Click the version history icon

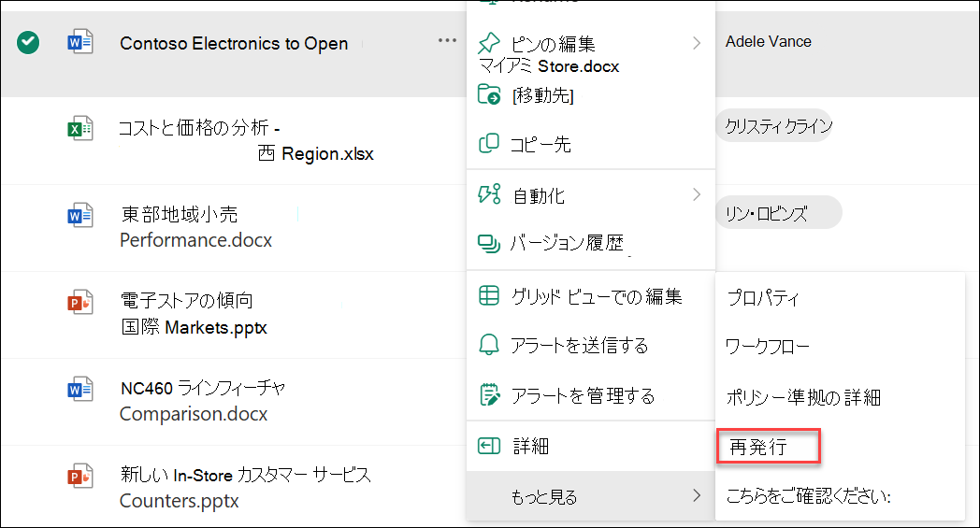click(x=489, y=243)
